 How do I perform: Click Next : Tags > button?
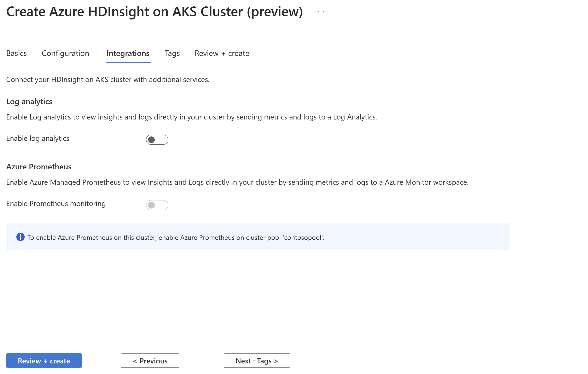point(256,360)
